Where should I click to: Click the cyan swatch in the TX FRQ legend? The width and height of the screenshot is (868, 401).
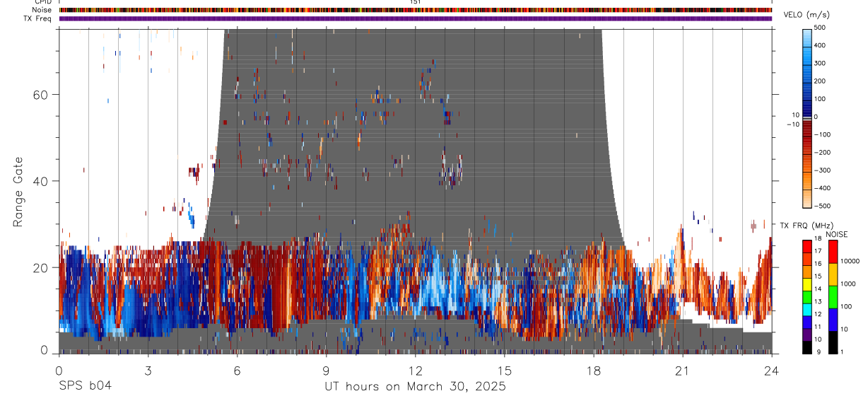(x=807, y=309)
